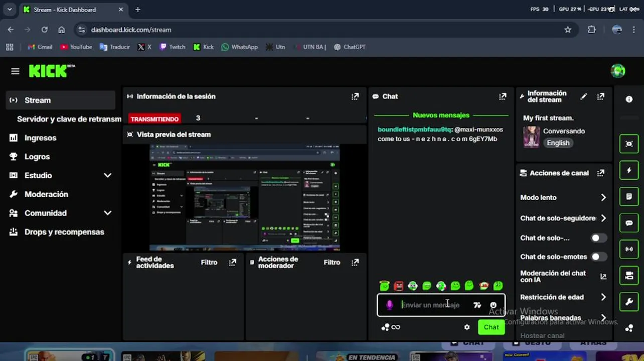Open Restricción de edad options

(564, 297)
